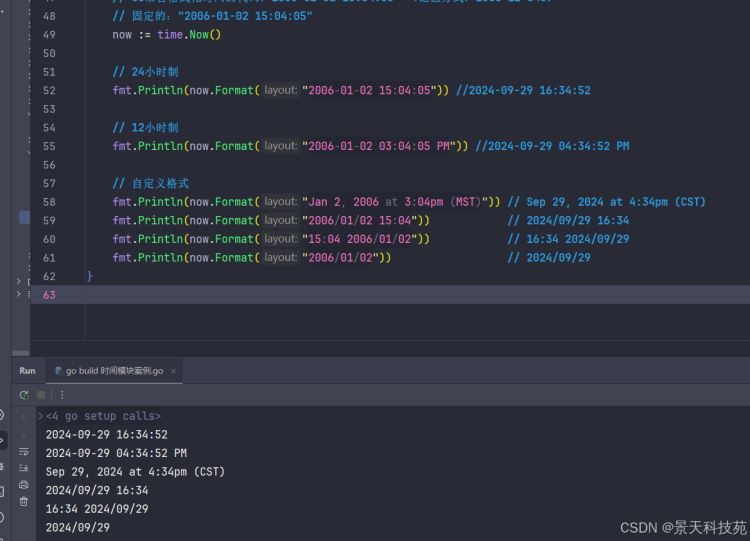Click 'now.Format' on line 60

221,239
